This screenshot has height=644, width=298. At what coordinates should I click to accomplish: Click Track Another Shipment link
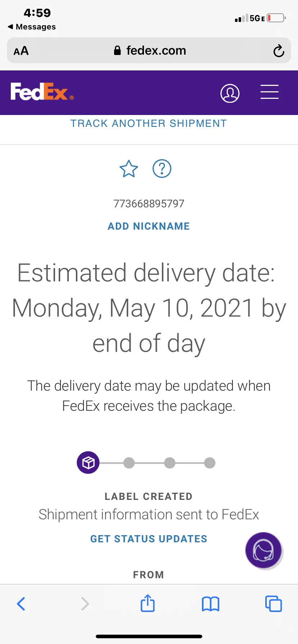pyautogui.click(x=149, y=123)
